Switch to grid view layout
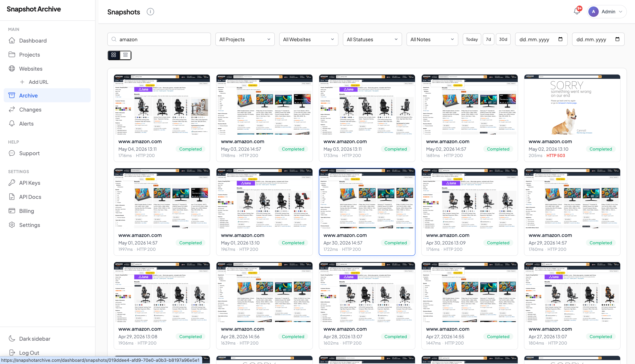The height and width of the screenshot is (364, 635). [x=114, y=55]
